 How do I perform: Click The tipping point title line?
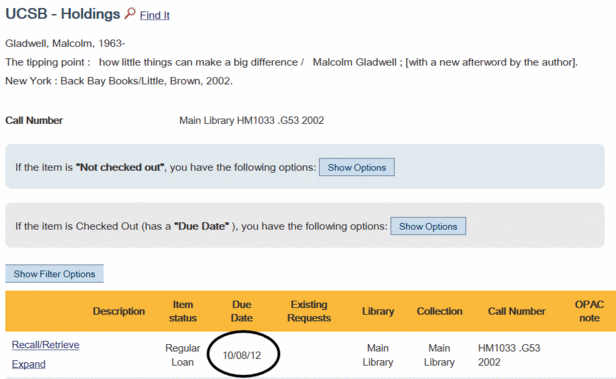pyautogui.click(x=292, y=62)
